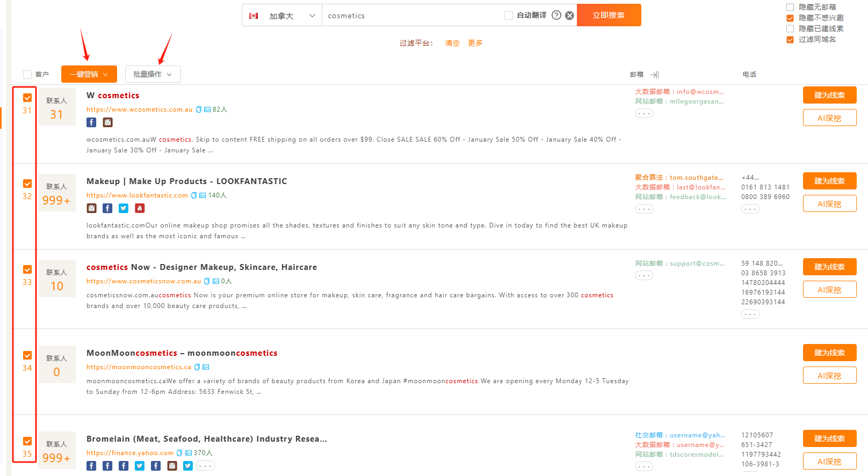Expand more phone numbers for cosmetics Now
This screenshot has height=476, width=868.
tap(750, 314)
